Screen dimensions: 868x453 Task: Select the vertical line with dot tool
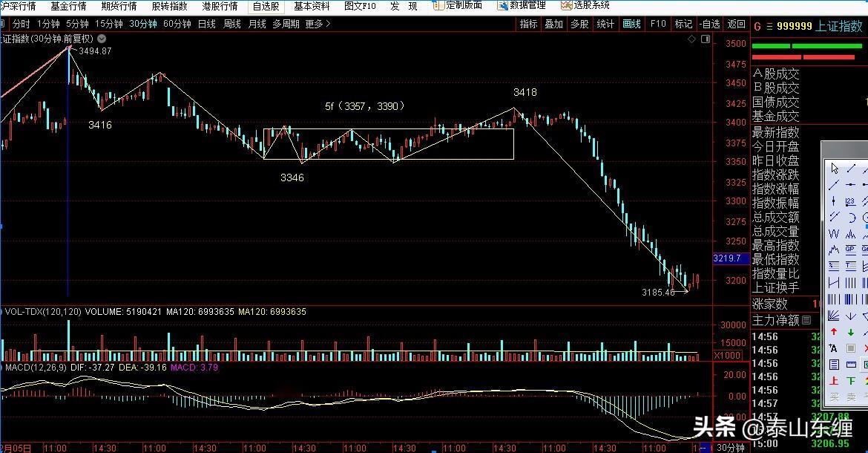point(834,201)
